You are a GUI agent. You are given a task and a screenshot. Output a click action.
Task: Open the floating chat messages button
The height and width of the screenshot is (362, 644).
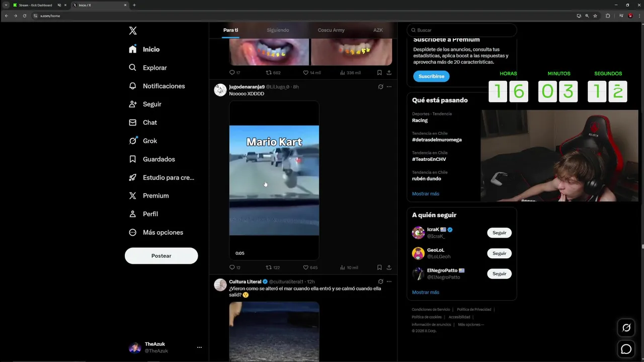(x=626, y=348)
